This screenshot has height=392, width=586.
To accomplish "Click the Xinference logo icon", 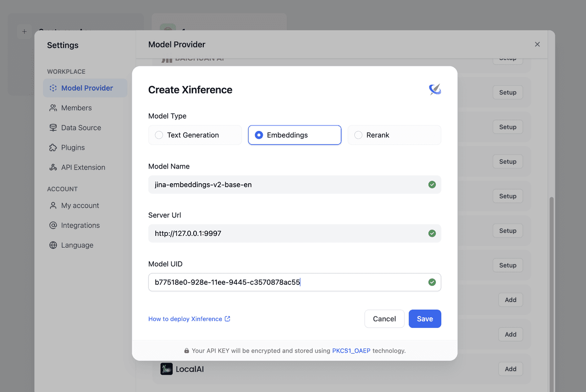I will pyautogui.click(x=434, y=89).
